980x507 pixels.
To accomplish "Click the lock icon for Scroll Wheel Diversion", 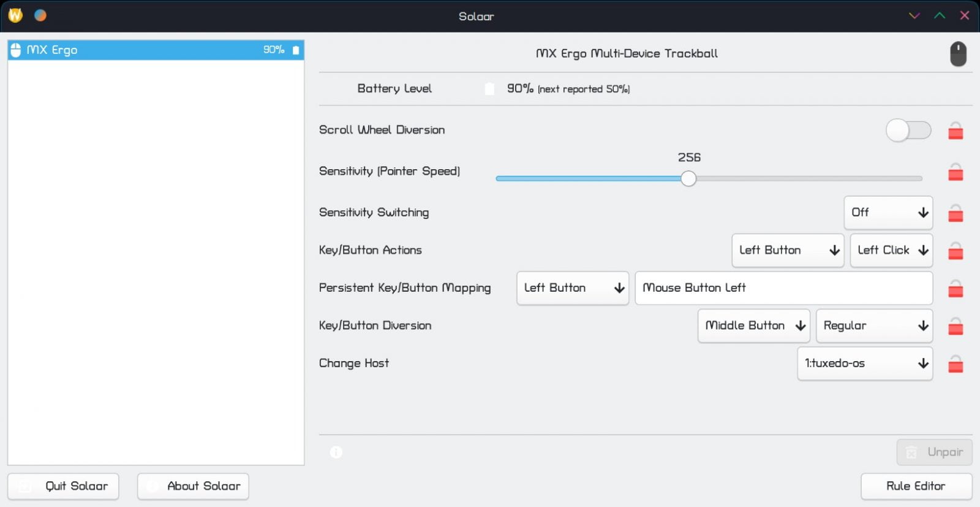I will click(956, 131).
